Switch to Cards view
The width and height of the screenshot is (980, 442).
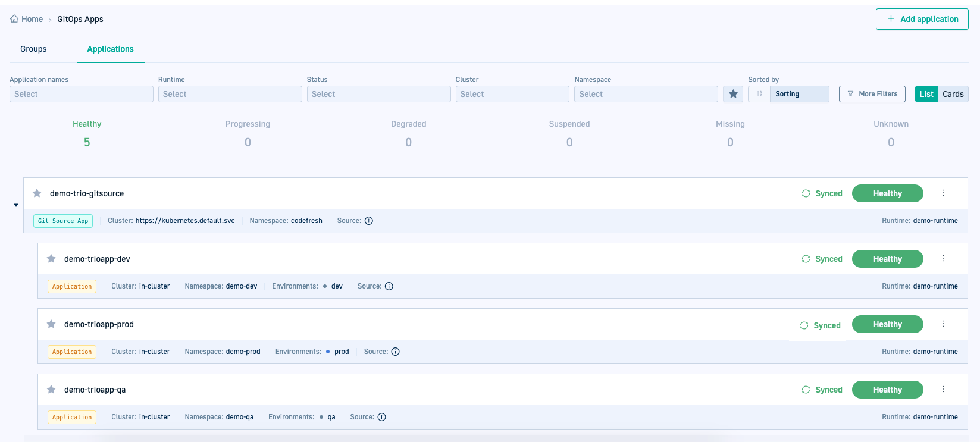tap(953, 94)
